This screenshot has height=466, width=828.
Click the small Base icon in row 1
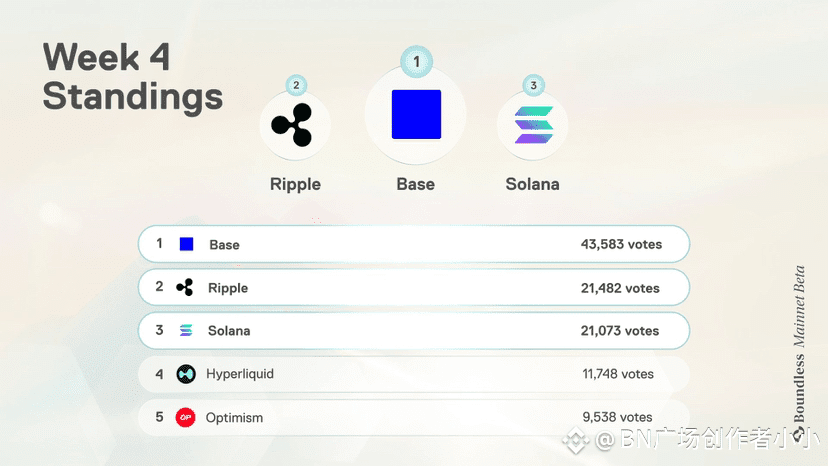coord(186,244)
